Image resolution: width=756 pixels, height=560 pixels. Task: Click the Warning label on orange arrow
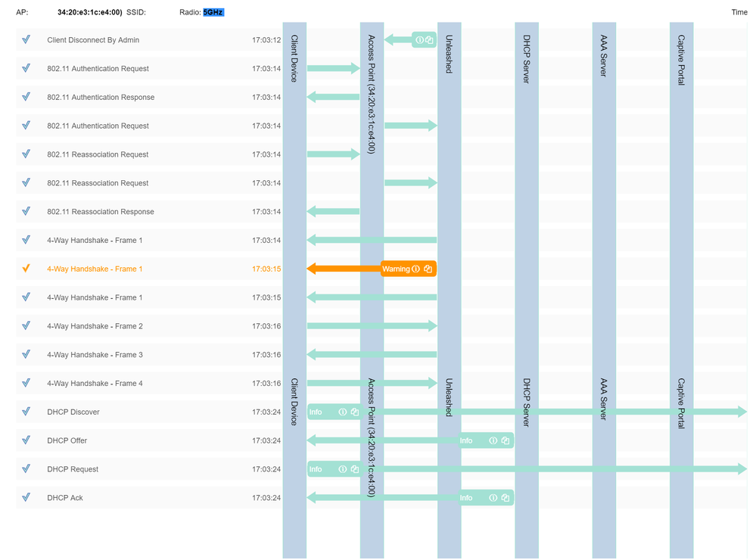coord(396,269)
